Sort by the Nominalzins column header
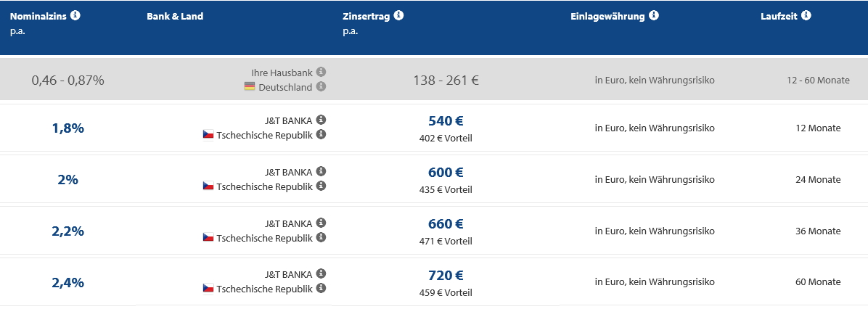868x317 pixels. point(38,16)
